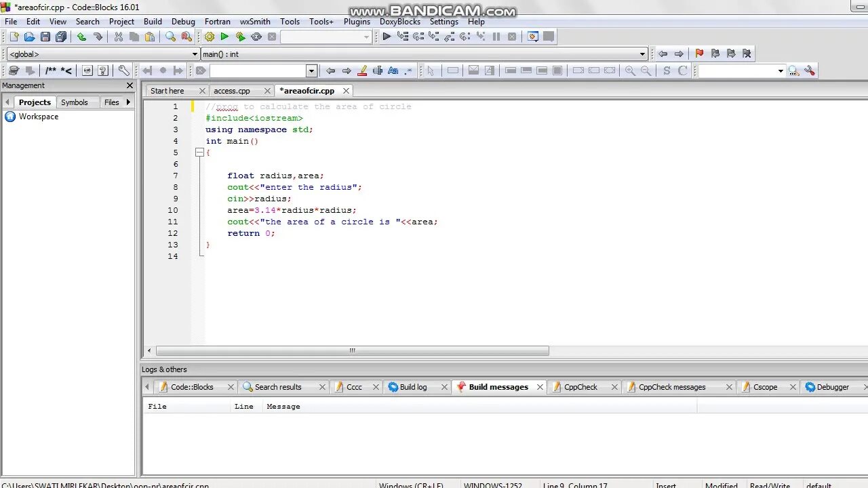Insert Doxygen line comment *< icon

(x=66, y=70)
